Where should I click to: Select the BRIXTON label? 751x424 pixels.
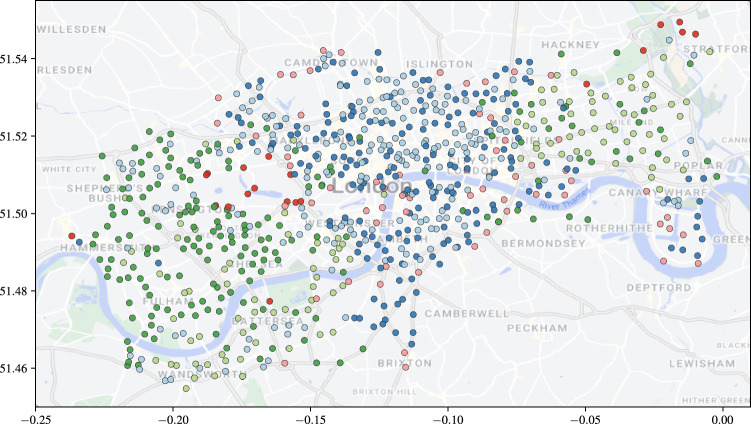point(405,363)
